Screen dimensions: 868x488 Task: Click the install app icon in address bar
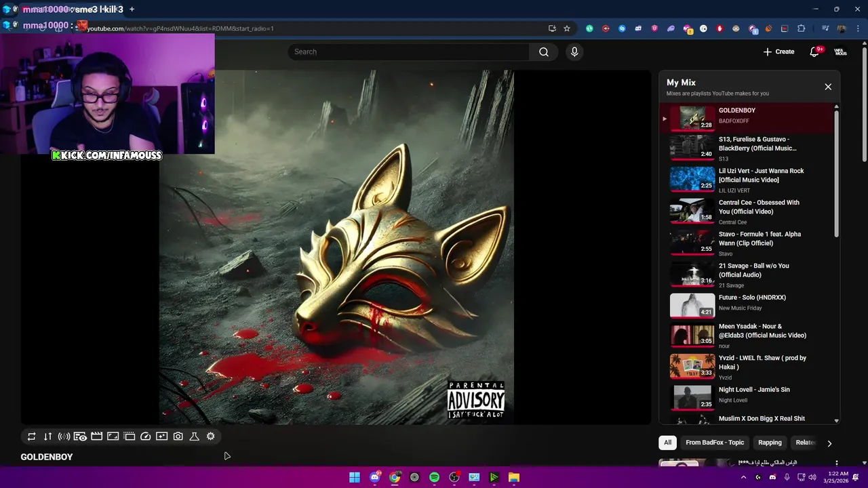[552, 28]
